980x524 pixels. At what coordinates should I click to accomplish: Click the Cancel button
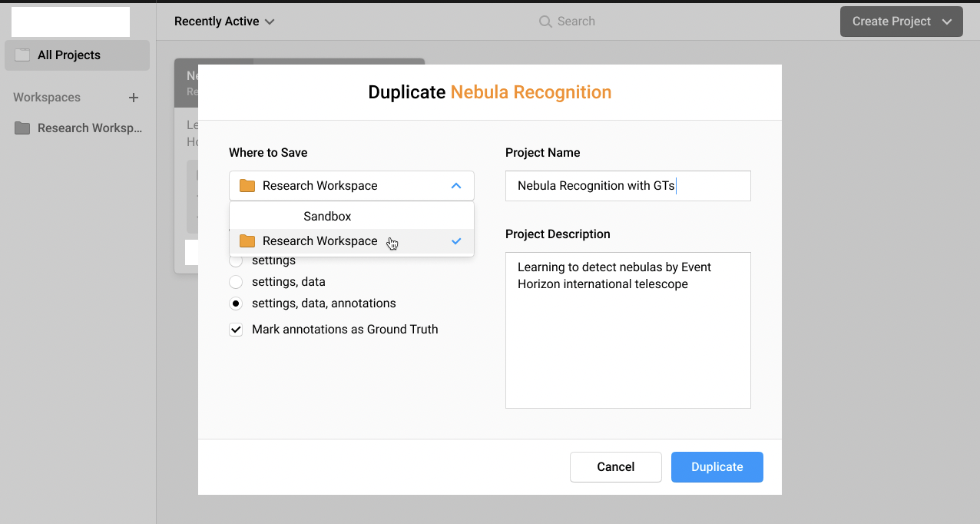click(615, 467)
